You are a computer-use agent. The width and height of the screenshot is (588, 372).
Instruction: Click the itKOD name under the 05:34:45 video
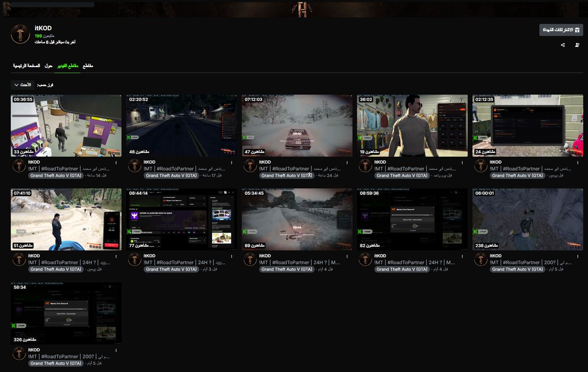[265, 256]
